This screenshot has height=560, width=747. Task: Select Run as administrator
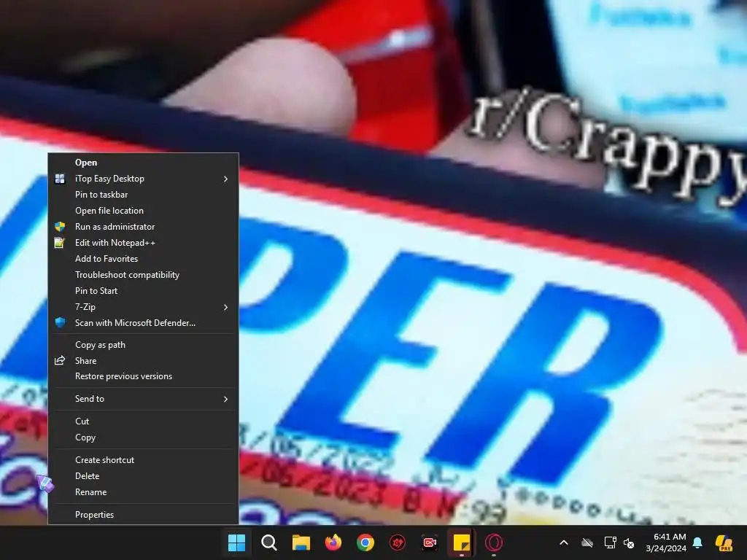coord(143,227)
